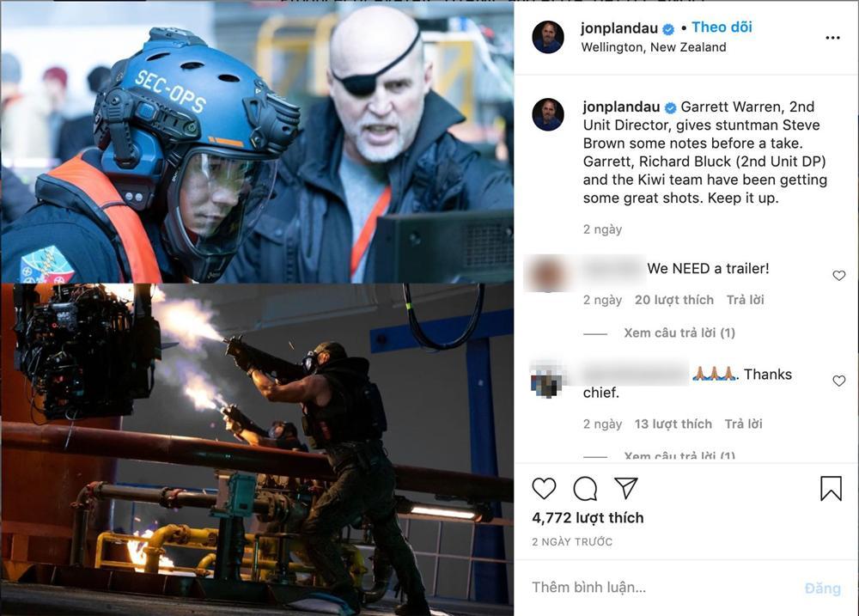Viewport: 859px width, 616px height.
Task: Open the comment speech bubble icon
Action: click(585, 488)
